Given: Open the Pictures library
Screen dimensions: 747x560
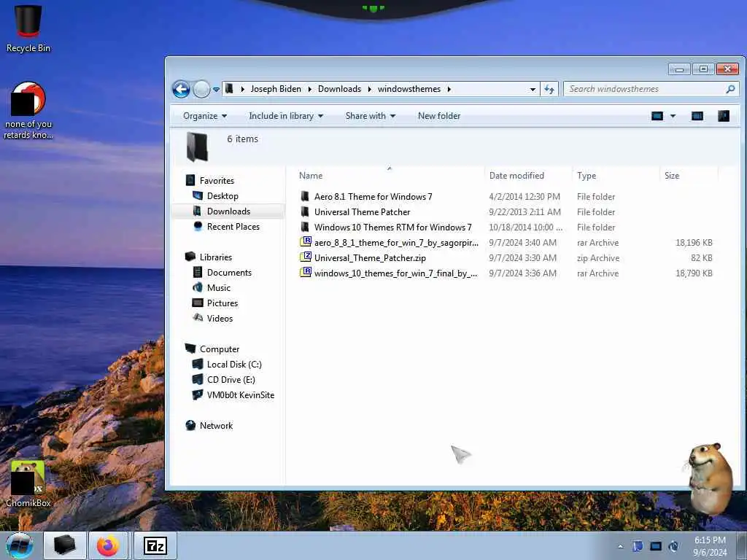Looking at the screenshot, I should tap(222, 303).
